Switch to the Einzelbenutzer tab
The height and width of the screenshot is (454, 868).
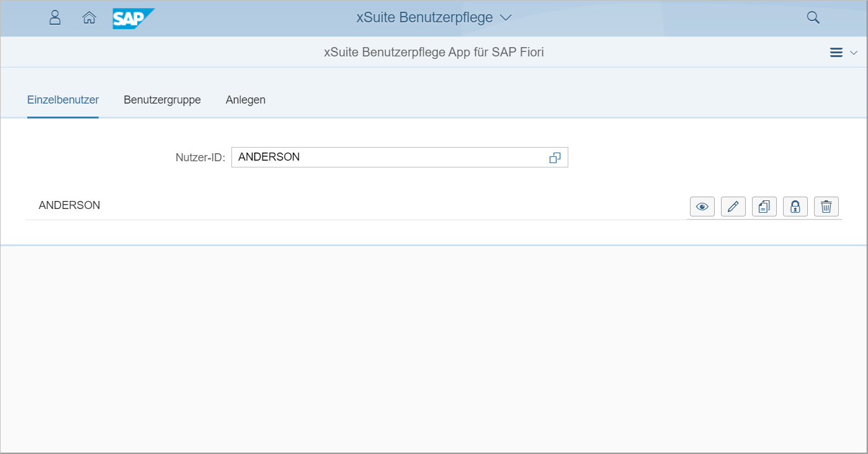(x=63, y=100)
